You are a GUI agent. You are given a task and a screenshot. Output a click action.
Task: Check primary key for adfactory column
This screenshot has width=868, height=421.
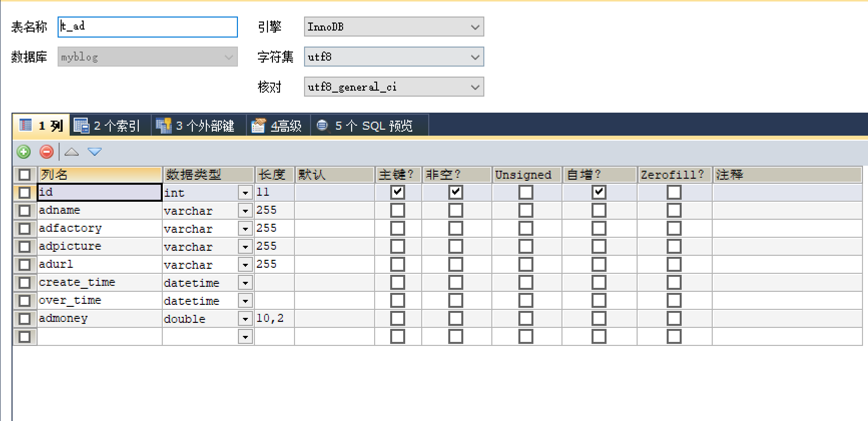coord(398,228)
